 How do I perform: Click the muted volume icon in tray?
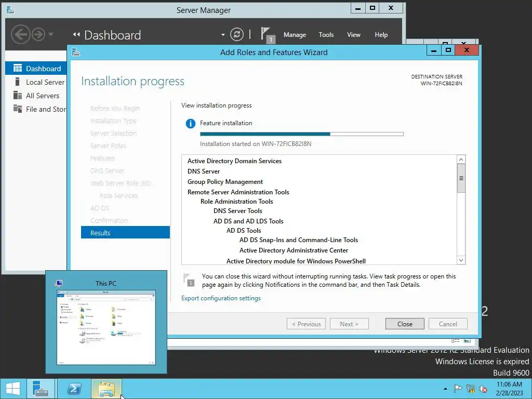(483, 389)
